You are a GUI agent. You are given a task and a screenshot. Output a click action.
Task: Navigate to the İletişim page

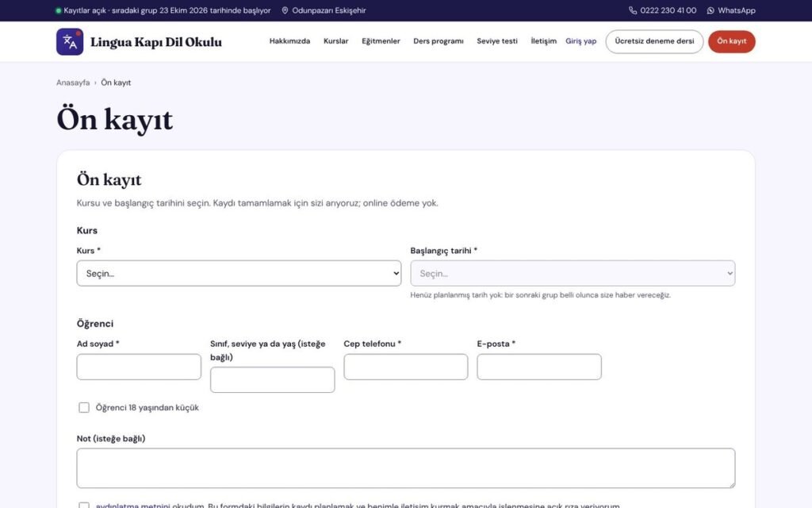coord(544,41)
